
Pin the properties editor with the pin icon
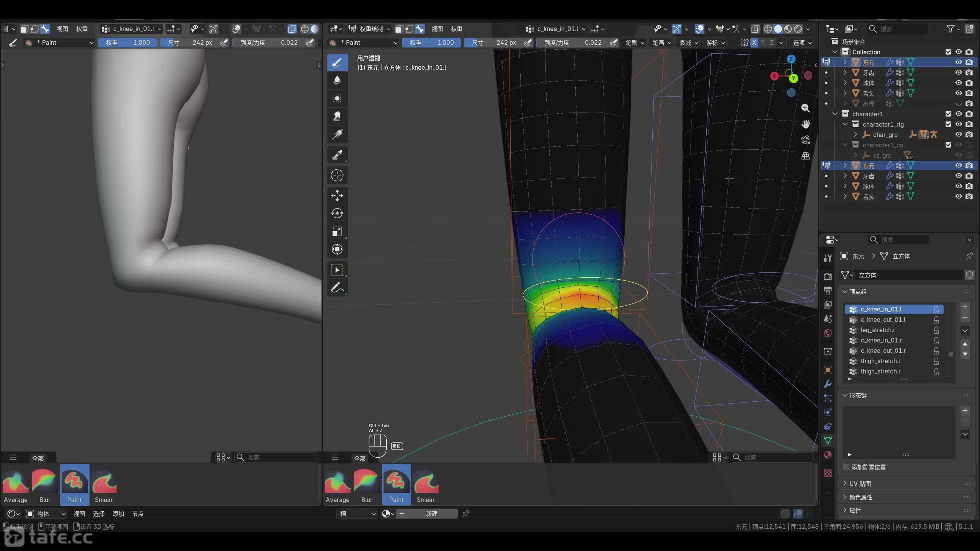(x=969, y=256)
